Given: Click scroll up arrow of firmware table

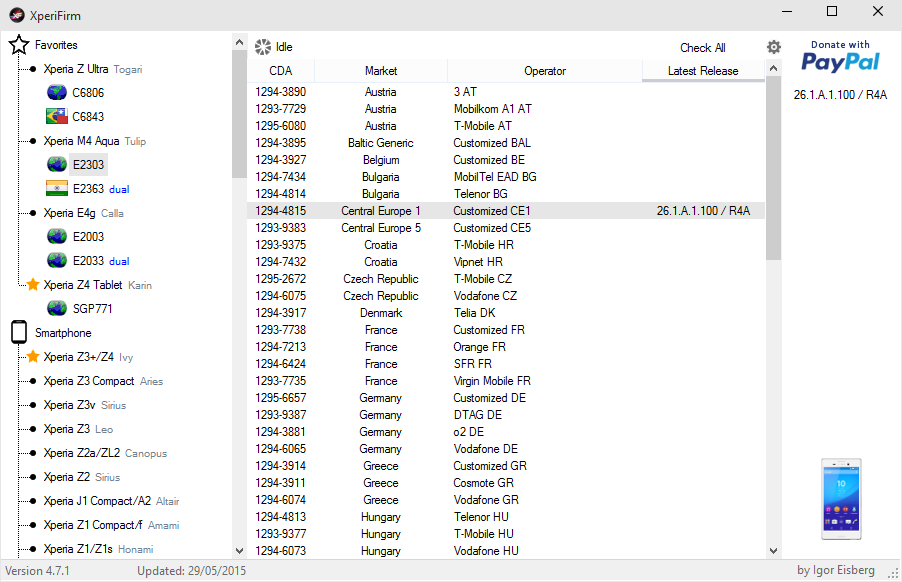Looking at the screenshot, I should [773, 68].
